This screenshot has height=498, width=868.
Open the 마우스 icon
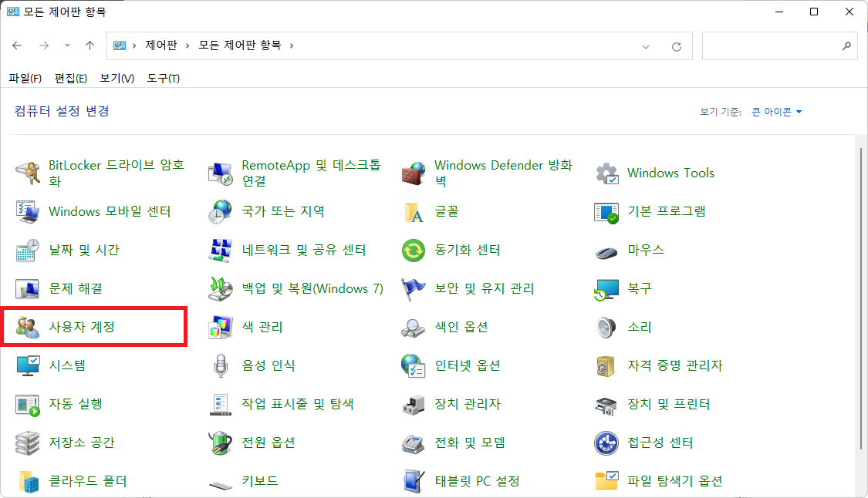click(x=606, y=252)
